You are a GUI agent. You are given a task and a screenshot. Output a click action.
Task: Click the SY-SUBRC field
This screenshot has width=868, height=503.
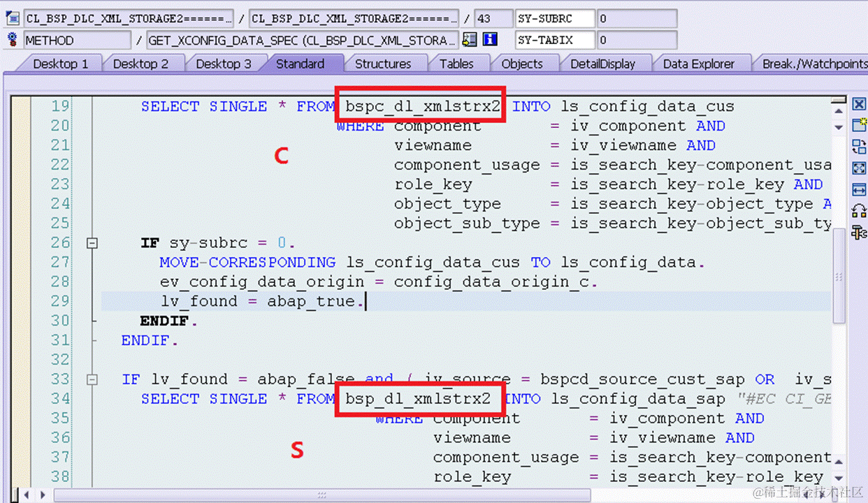555,19
